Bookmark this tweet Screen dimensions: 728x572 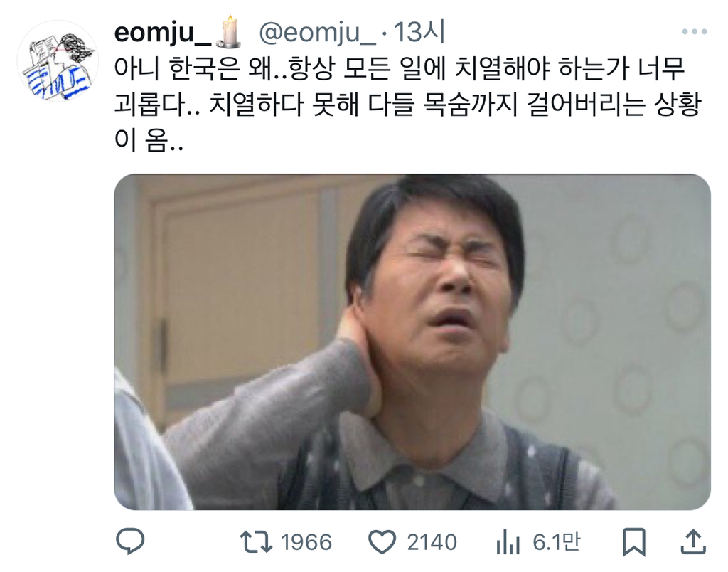tap(633, 542)
